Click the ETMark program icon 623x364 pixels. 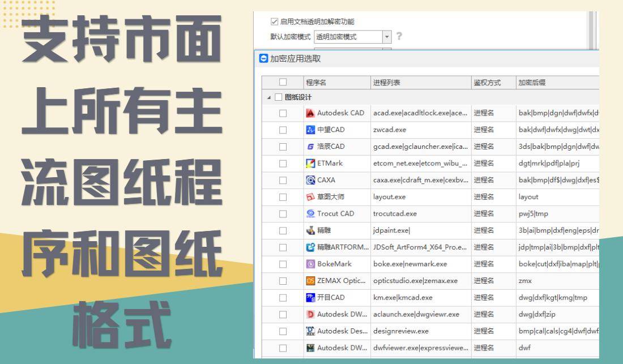[310, 163]
